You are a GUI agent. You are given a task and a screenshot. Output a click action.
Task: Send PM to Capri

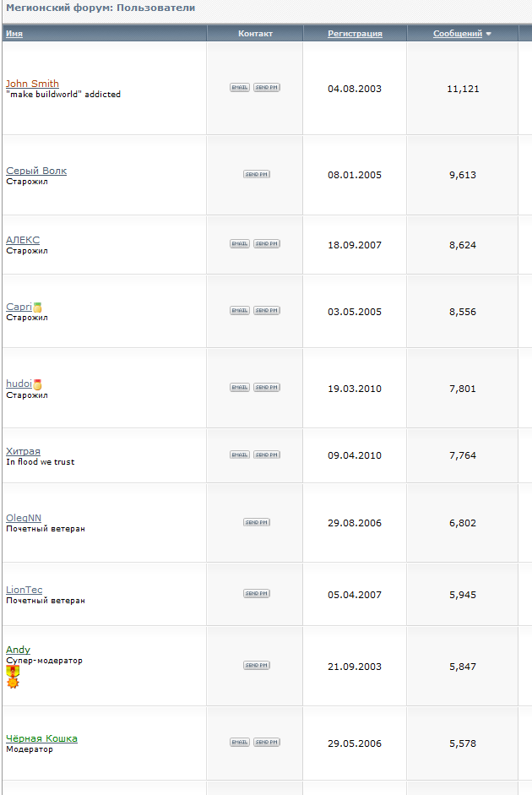click(x=267, y=310)
